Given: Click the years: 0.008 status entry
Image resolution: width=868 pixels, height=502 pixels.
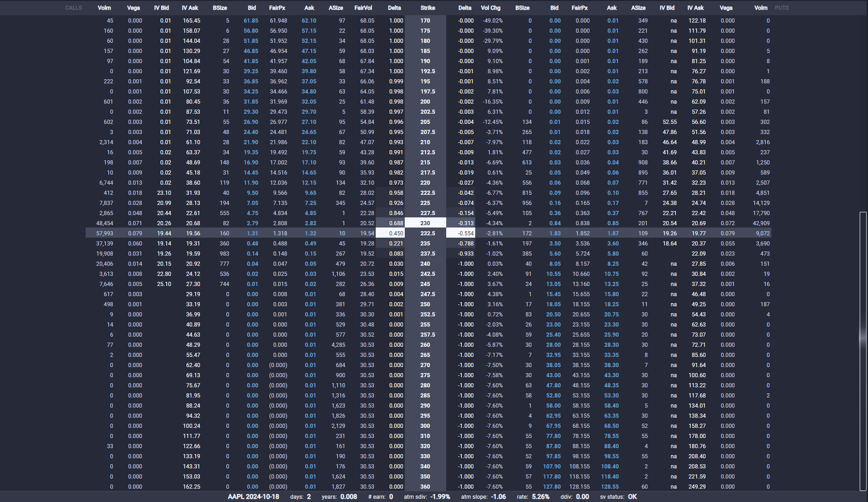Looking at the screenshot, I should point(339,497).
